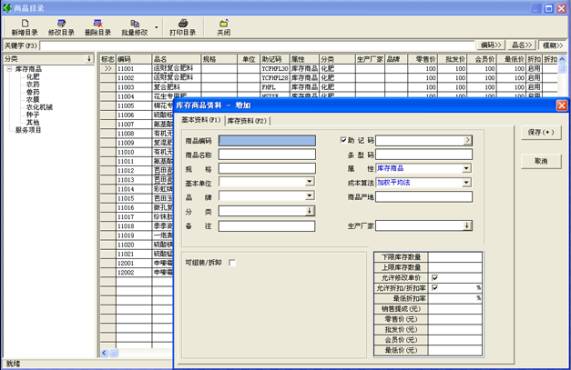
Task: Click the 条形码 input field
Action: (424, 154)
